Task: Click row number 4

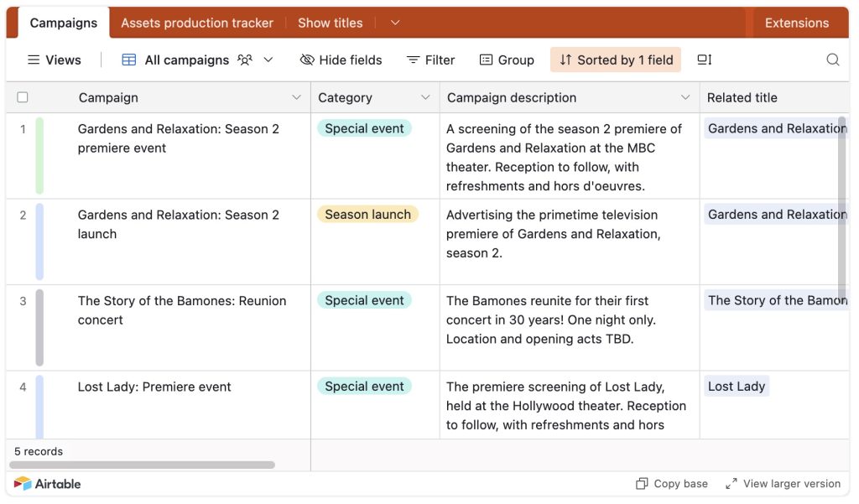Action: point(23,387)
